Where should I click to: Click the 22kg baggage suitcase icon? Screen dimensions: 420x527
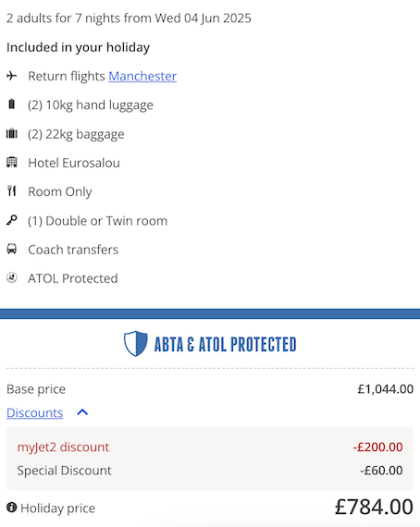12,133
